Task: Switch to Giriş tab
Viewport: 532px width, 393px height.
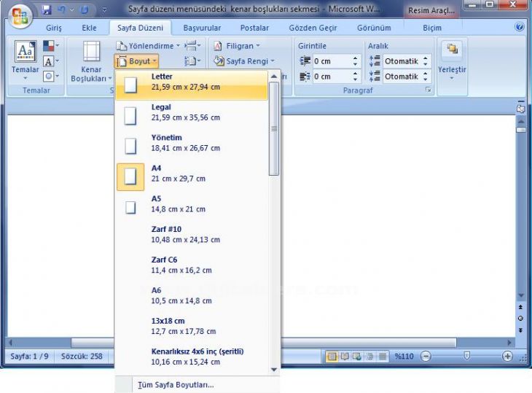Action: (54, 28)
